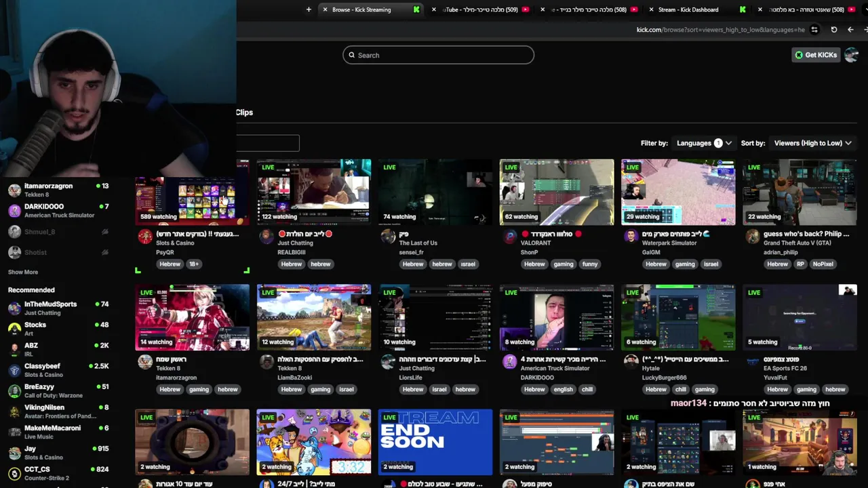This screenshot has height=488, width=868.
Task: Open the 8 watching American Truck Simulator thumbnail
Action: 557,317
